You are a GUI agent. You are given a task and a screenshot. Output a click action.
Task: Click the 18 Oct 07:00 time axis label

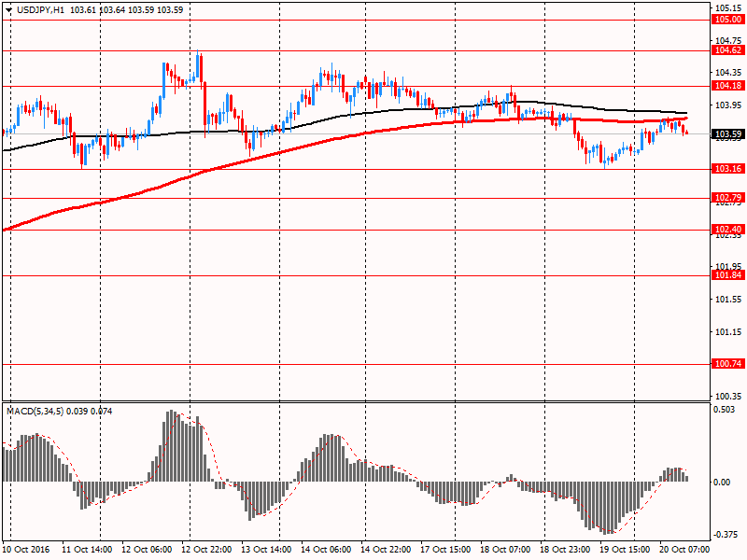point(505,550)
